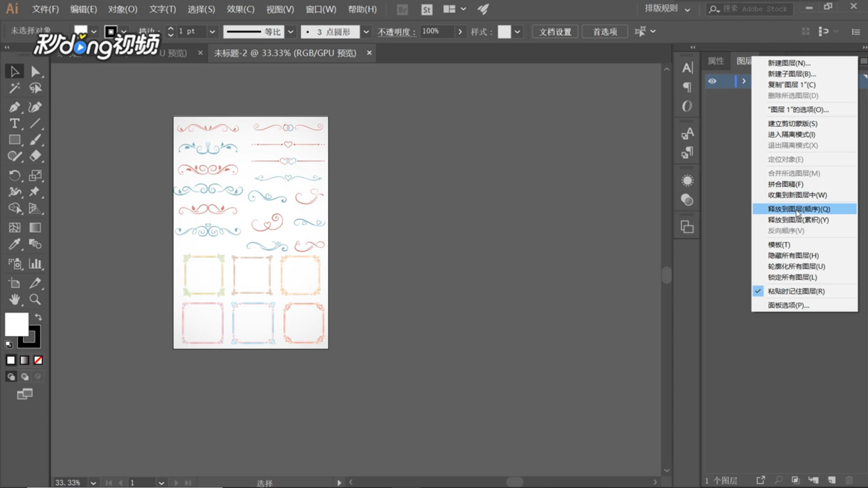Select the Hand tool
868x488 pixels.
tap(14, 300)
